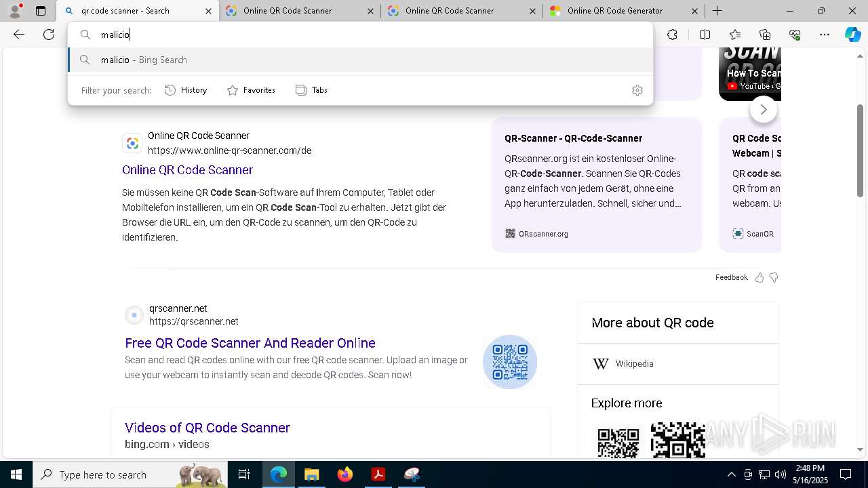Open the tab actions menu icon
868x488 pixels.
point(41,11)
